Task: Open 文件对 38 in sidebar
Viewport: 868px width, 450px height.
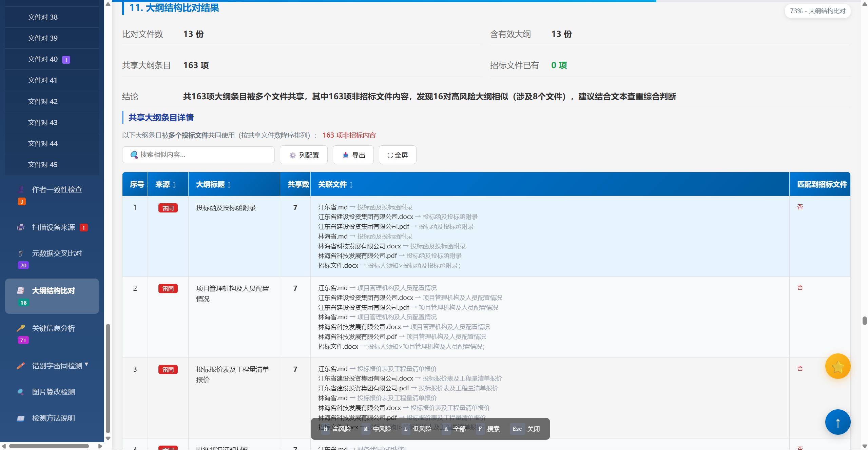Action: pyautogui.click(x=52, y=17)
